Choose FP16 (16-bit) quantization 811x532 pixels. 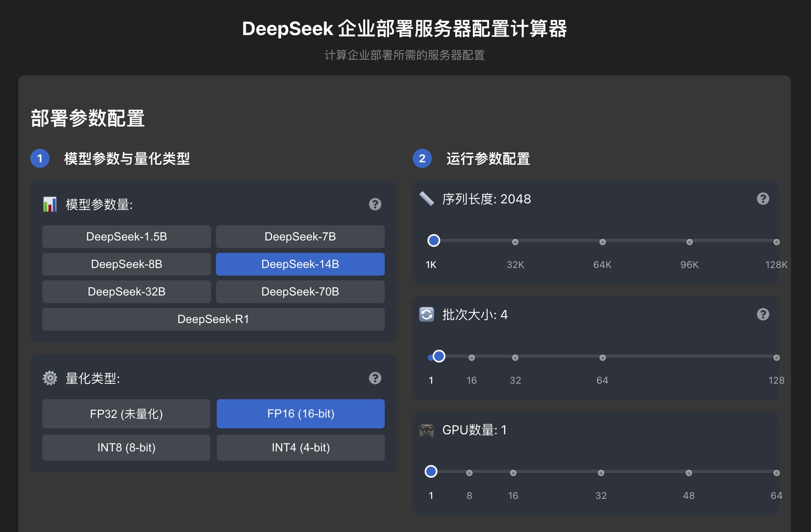click(301, 414)
